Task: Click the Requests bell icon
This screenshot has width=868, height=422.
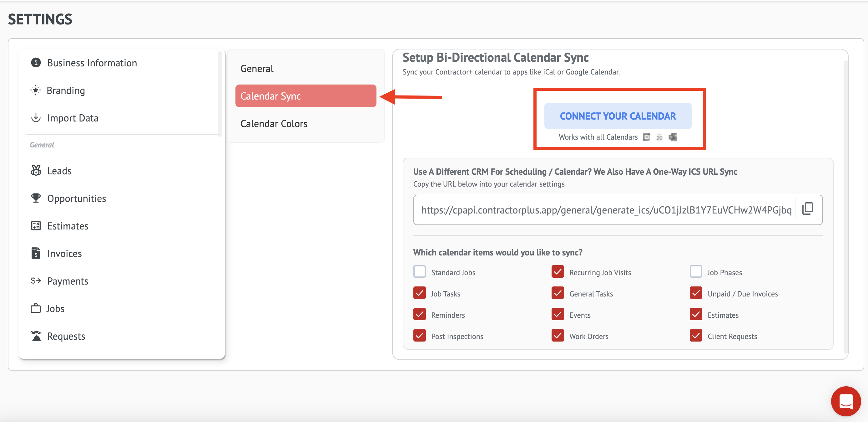Action: click(36, 336)
